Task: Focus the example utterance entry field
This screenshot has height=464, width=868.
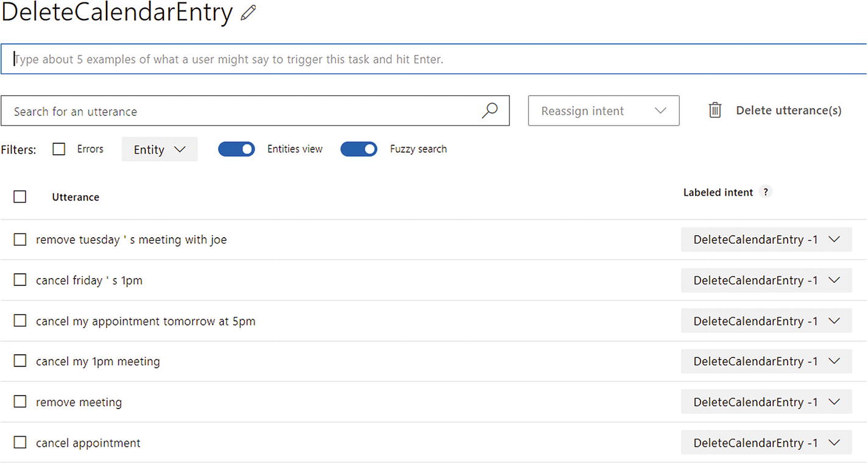Action: [x=426, y=59]
